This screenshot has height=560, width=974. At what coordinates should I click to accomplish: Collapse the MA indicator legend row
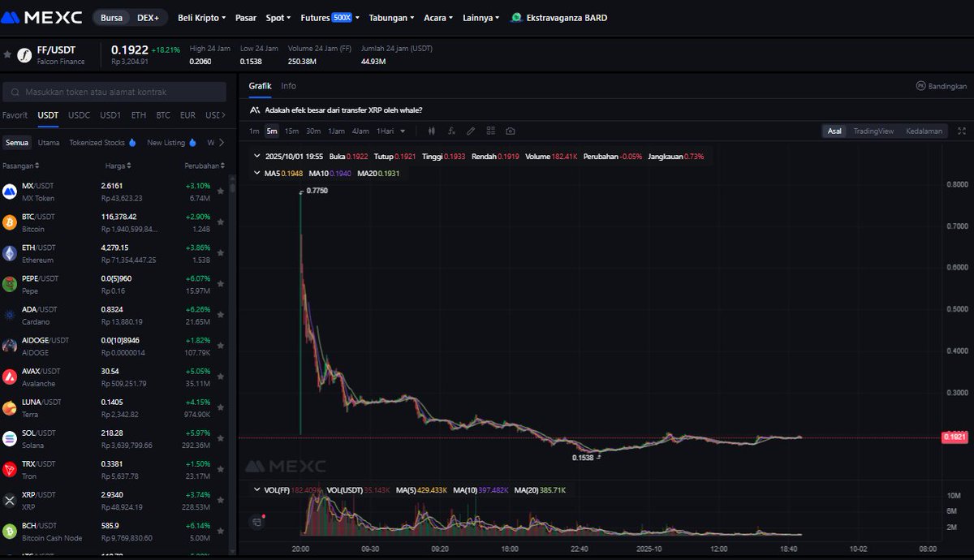point(257,173)
